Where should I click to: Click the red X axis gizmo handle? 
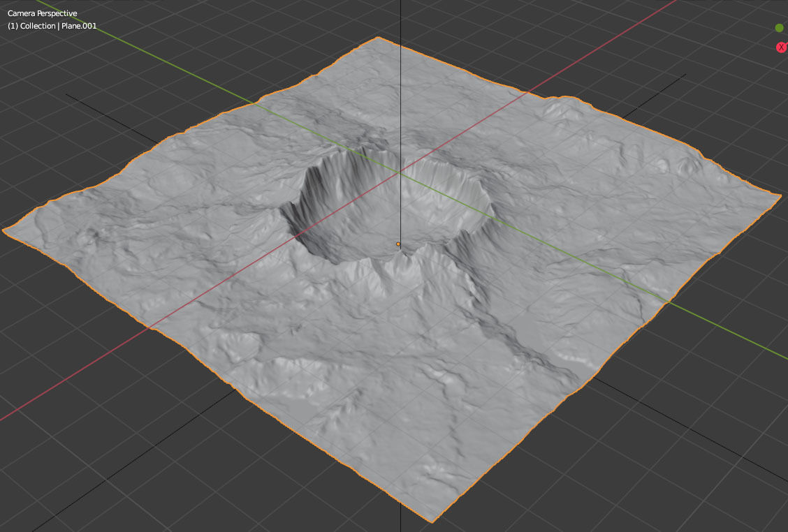click(x=781, y=47)
